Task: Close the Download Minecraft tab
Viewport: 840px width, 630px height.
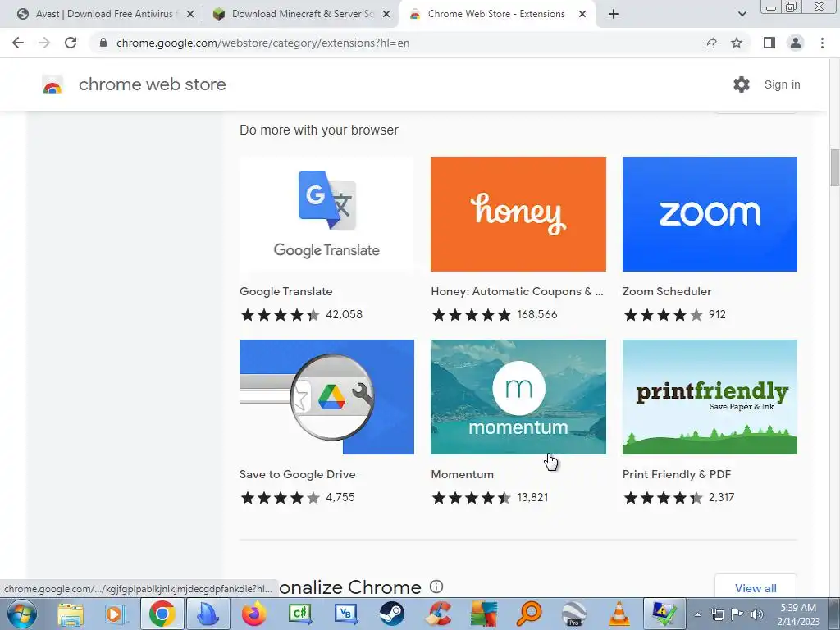Action: (x=386, y=15)
